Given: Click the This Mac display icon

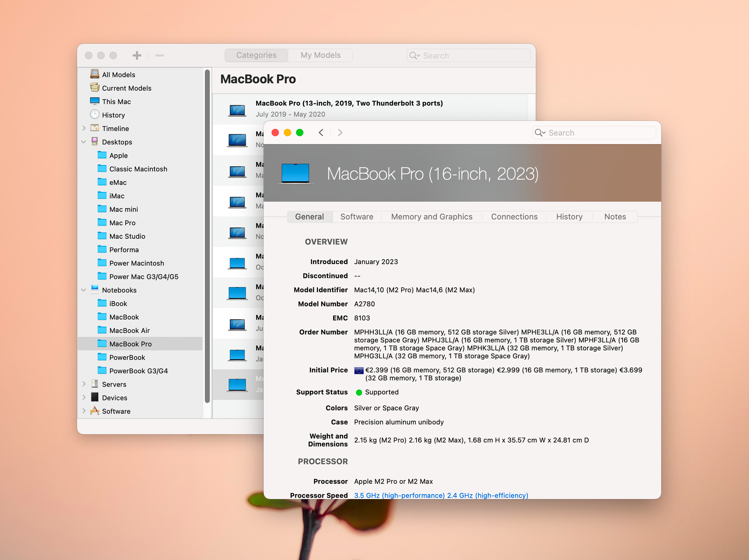Looking at the screenshot, I should [x=95, y=101].
